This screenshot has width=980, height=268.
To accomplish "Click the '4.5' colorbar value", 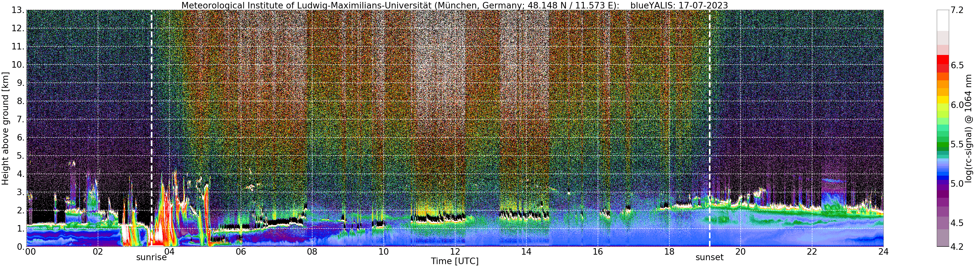I will point(957,223).
